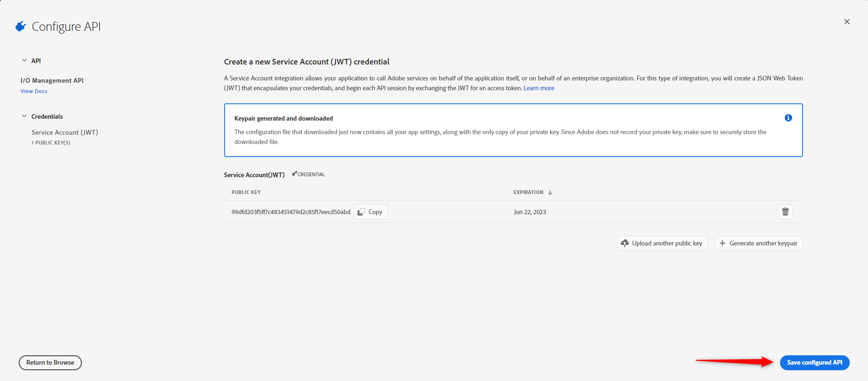Collapse the Credentials section chevron
The width and height of the screenshot is (868, 381).
point(24,116)
